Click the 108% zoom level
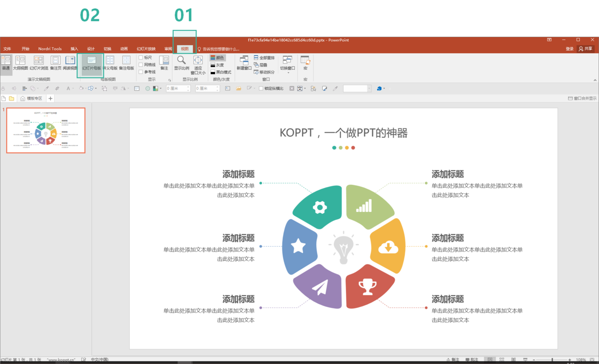599x364 pixels. (x=581, y=360)
